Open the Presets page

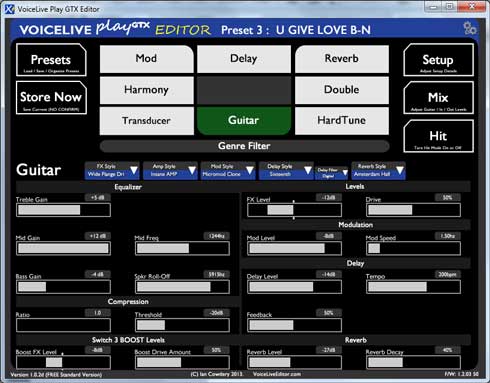pos(51,60)
